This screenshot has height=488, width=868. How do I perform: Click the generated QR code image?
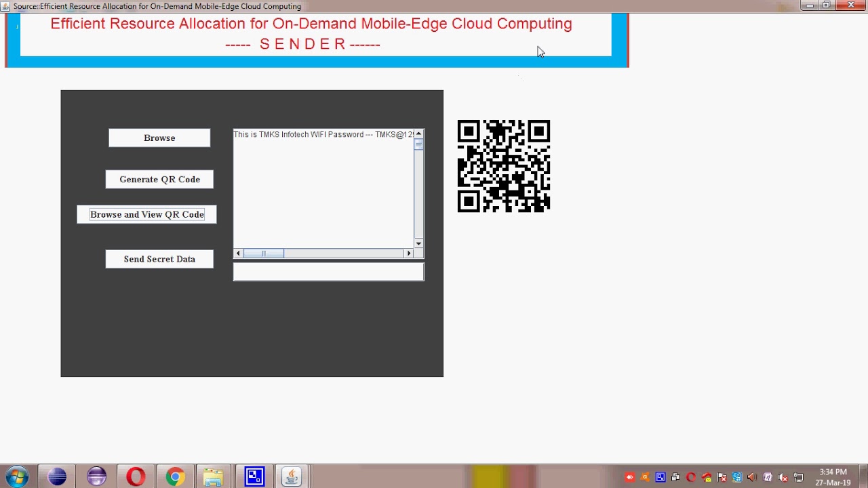click(504, 166)
